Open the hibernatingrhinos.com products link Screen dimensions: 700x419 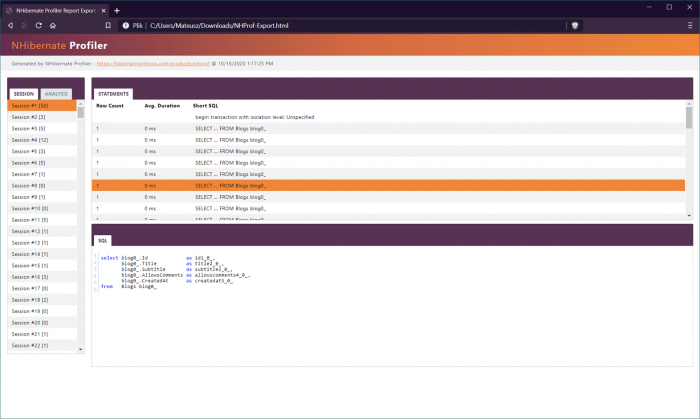click(x=153, y=64)
